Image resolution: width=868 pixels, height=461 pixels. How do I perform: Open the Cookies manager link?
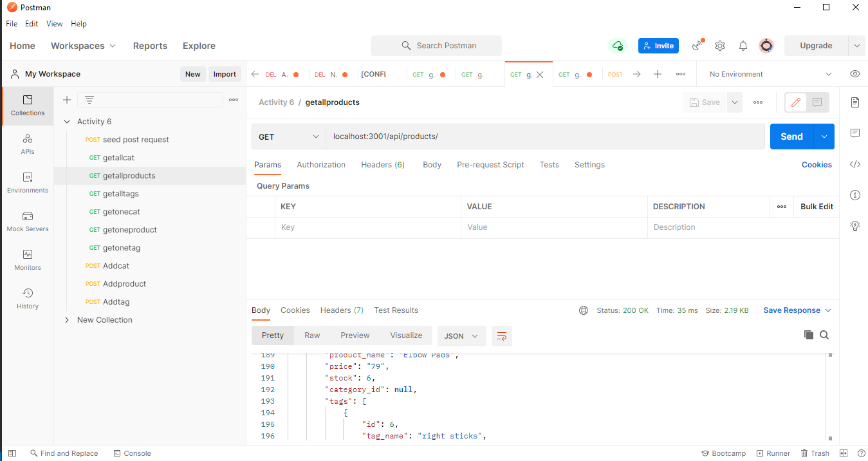coord(817,164)
